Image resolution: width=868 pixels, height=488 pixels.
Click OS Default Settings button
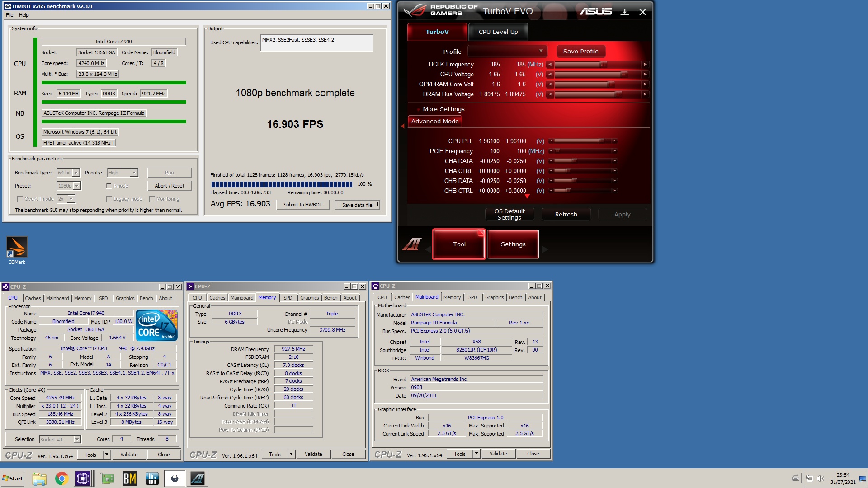coord(509,214)
